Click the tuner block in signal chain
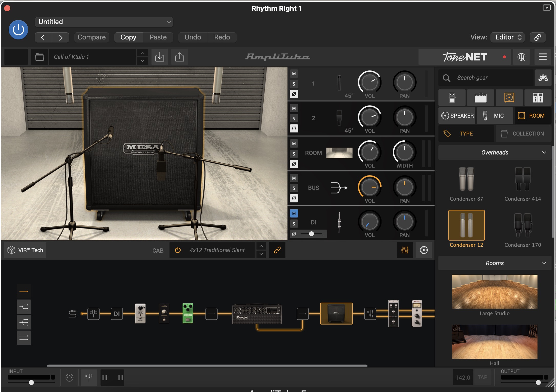This screenshot has width=556, height=392. coord(94,314)
